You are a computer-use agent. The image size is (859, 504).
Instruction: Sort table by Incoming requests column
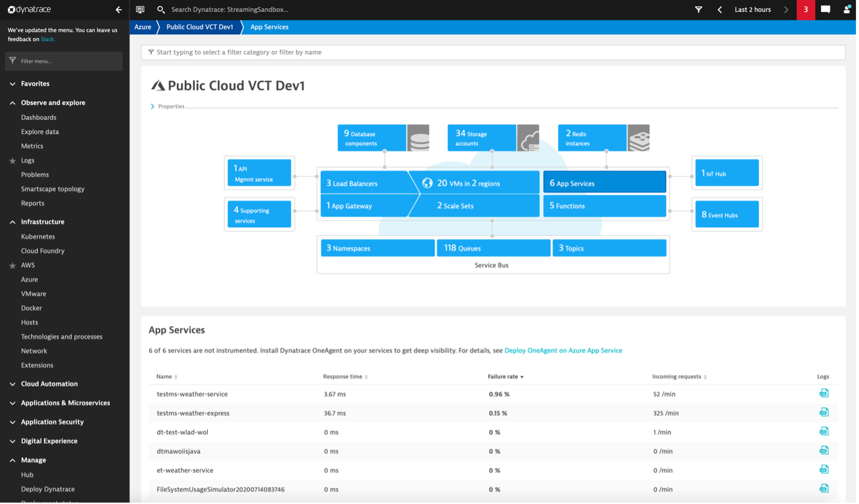[x=680, y=377]
